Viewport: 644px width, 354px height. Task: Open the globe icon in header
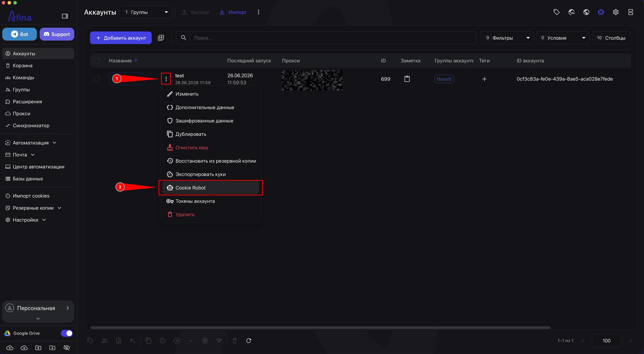(x=586, y=12)
